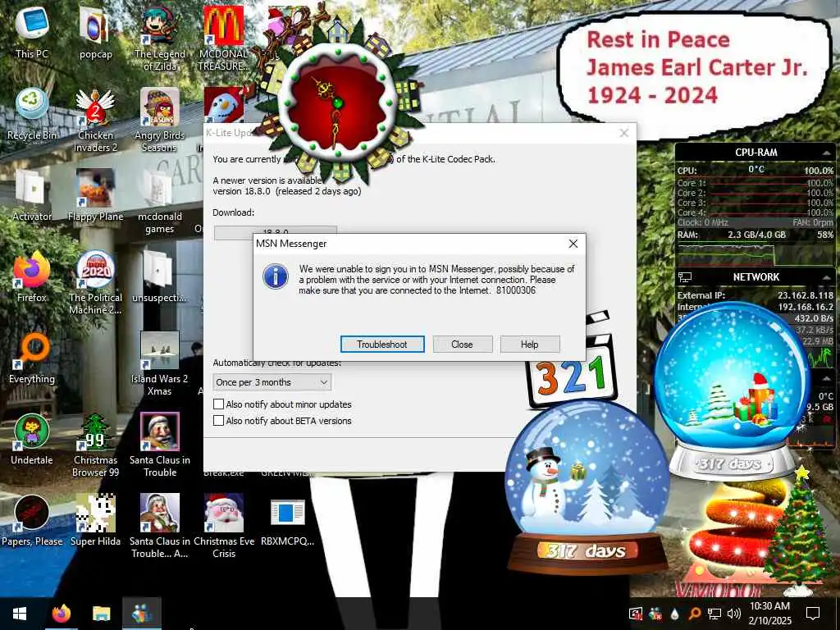Click the MSN Messenger info icon
This screenshot has width=840, height=630.
click(276, 277)
